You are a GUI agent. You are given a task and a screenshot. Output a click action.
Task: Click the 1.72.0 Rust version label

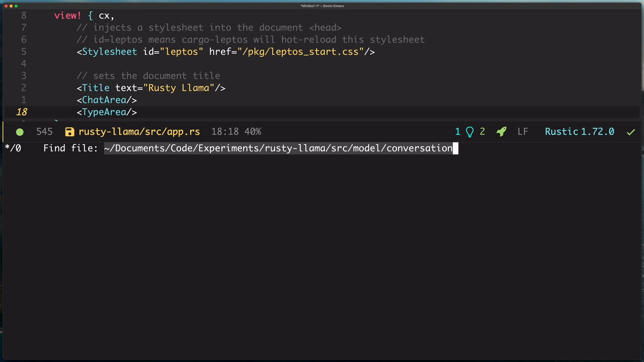(597, 132)
